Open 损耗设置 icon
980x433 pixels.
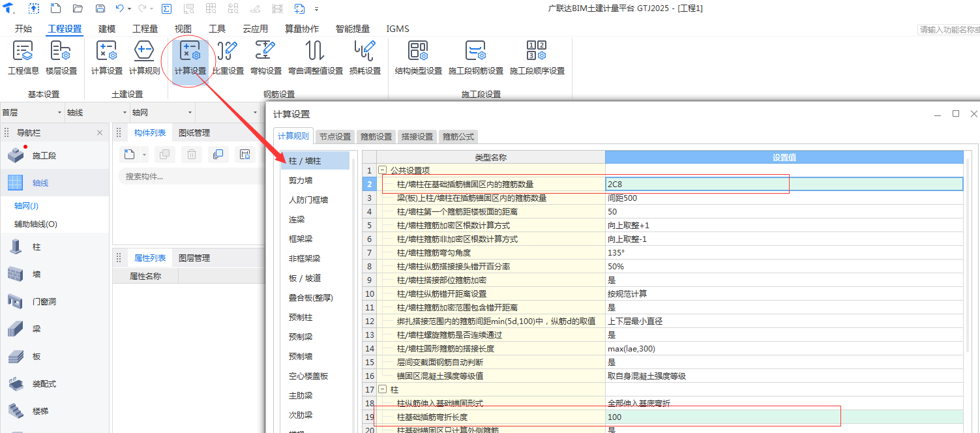pyautogui.click(x=365, y=57)
